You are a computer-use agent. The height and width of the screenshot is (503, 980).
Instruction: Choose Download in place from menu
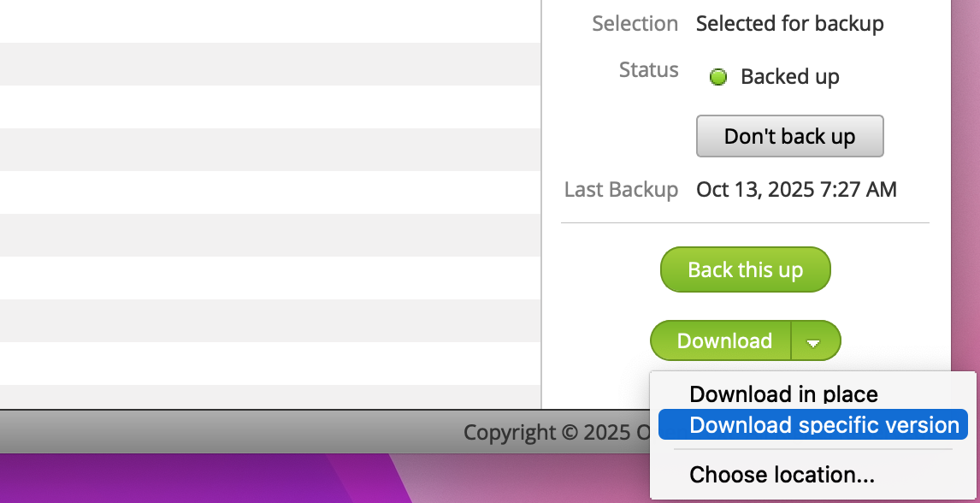(x=783, y=394)
